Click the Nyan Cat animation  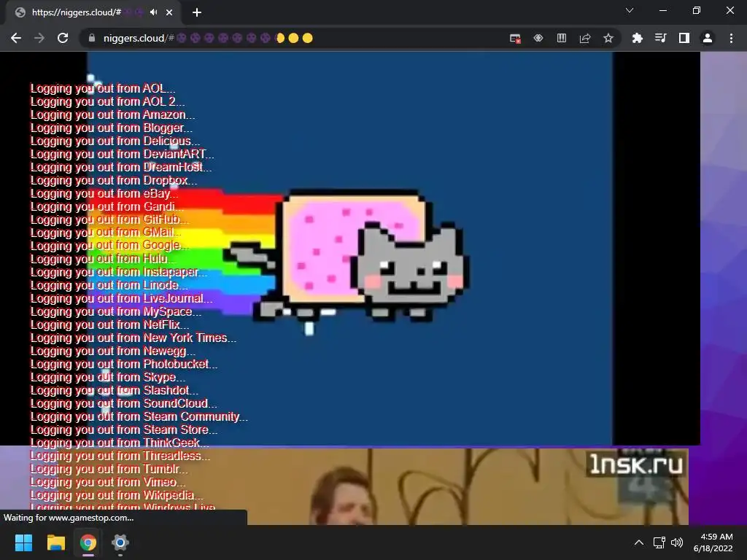[349, 248]
